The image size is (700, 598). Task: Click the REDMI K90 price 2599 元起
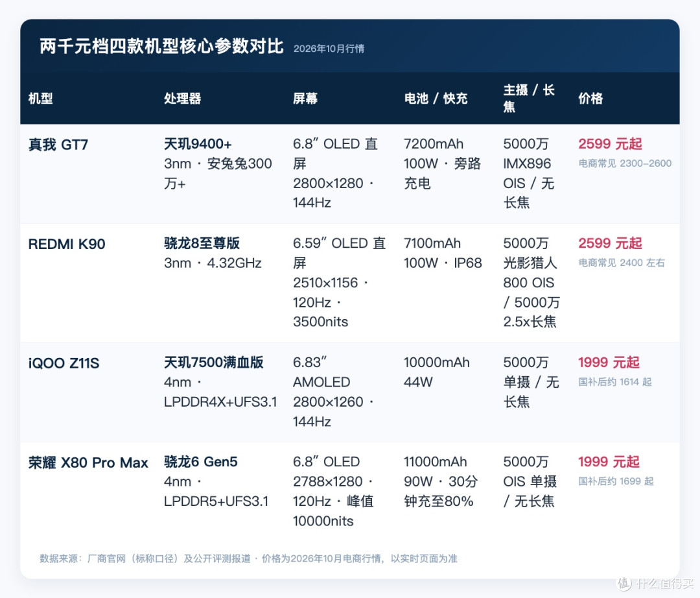click(611, 243)
